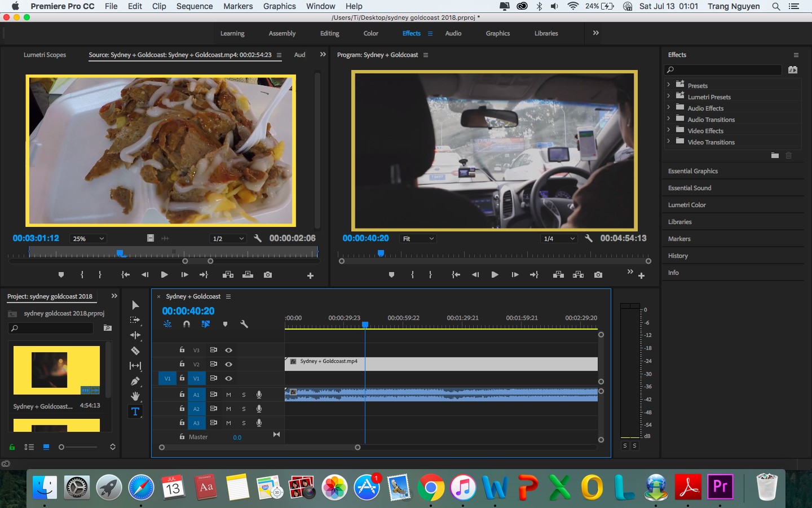Play the Program monitor sequence
Screen dimensions: 812x508
[x=495, y=275]
